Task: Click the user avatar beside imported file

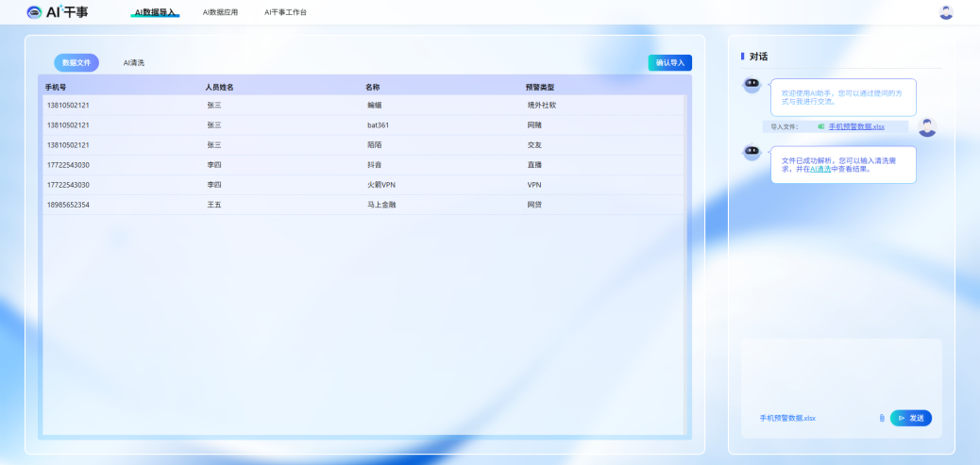Action: 927,127
